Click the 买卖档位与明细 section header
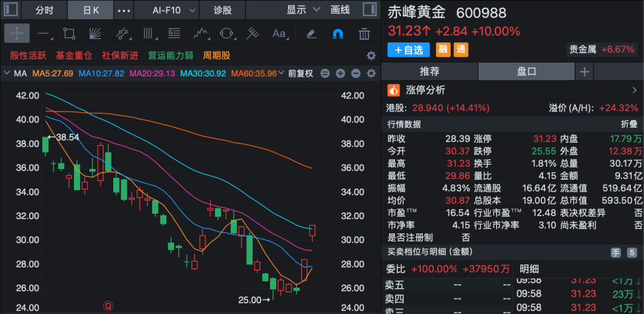Viewport: 644px width, 314px height. [430, 252]
